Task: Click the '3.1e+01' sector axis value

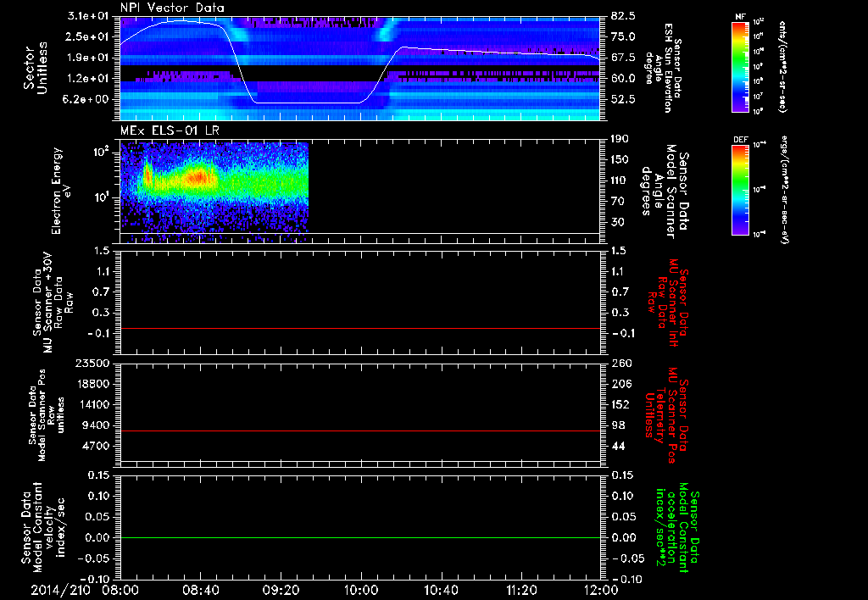Action: [x=88, y=15]
